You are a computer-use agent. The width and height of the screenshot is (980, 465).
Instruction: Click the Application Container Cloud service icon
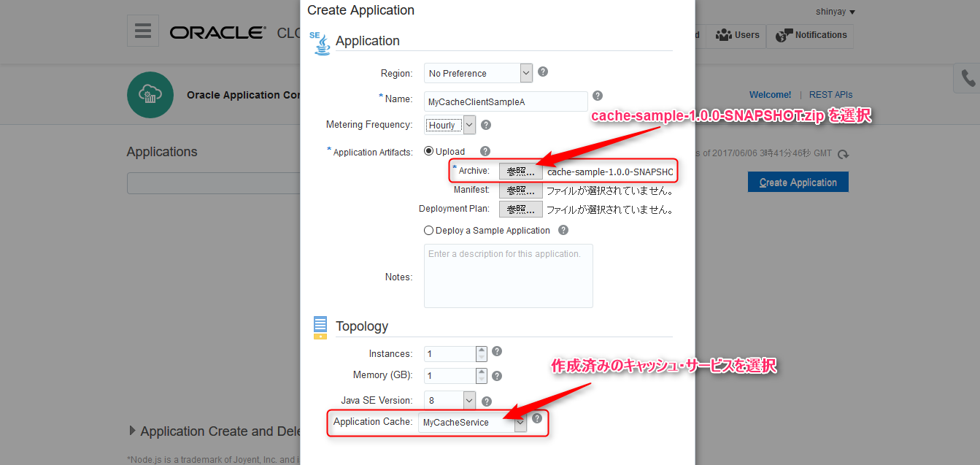click(150, 95)
